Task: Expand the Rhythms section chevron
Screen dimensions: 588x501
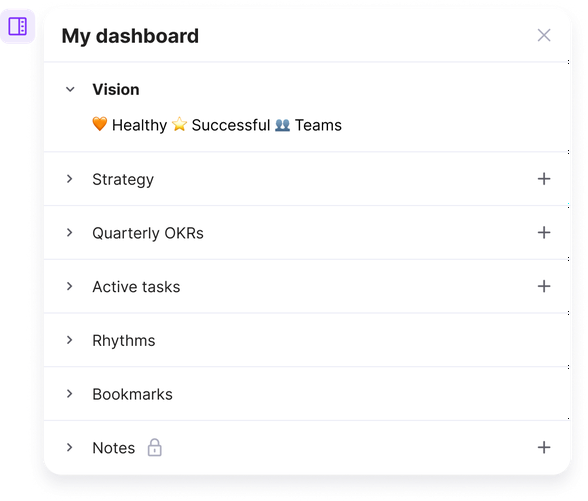Action: pos(70,340)
